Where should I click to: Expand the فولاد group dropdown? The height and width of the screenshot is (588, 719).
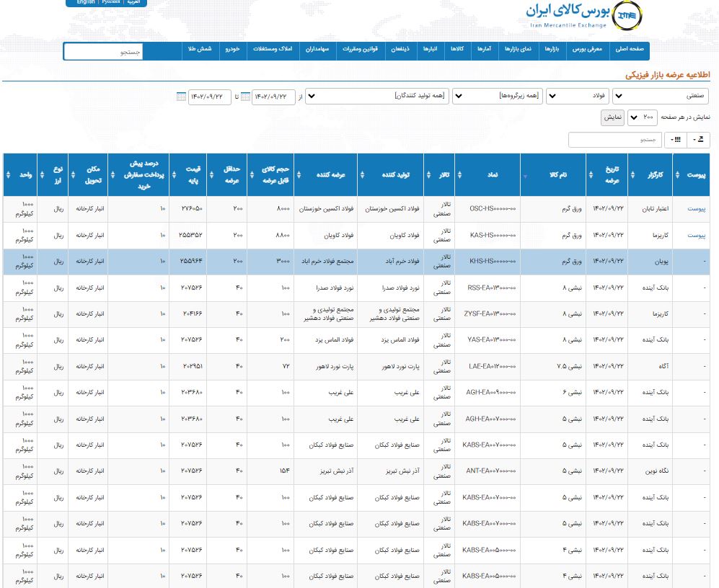578,97
